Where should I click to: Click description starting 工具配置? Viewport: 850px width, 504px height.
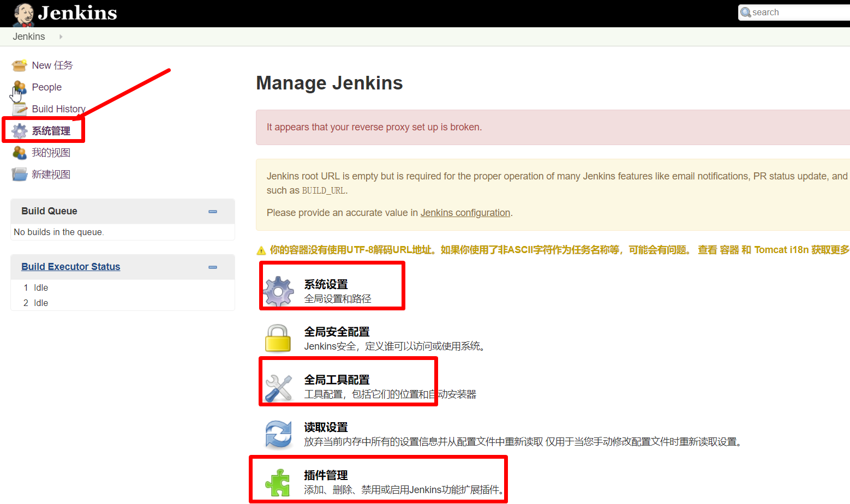coord(390,394)
